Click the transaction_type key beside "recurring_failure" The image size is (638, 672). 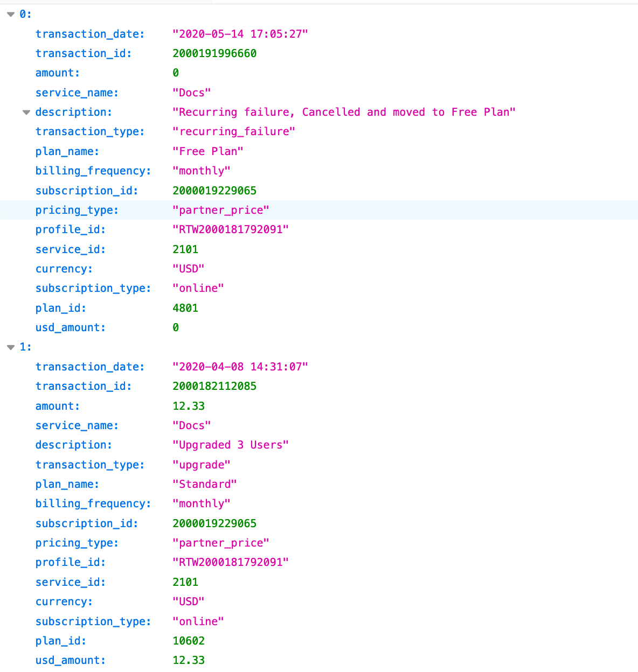(90, 131)
